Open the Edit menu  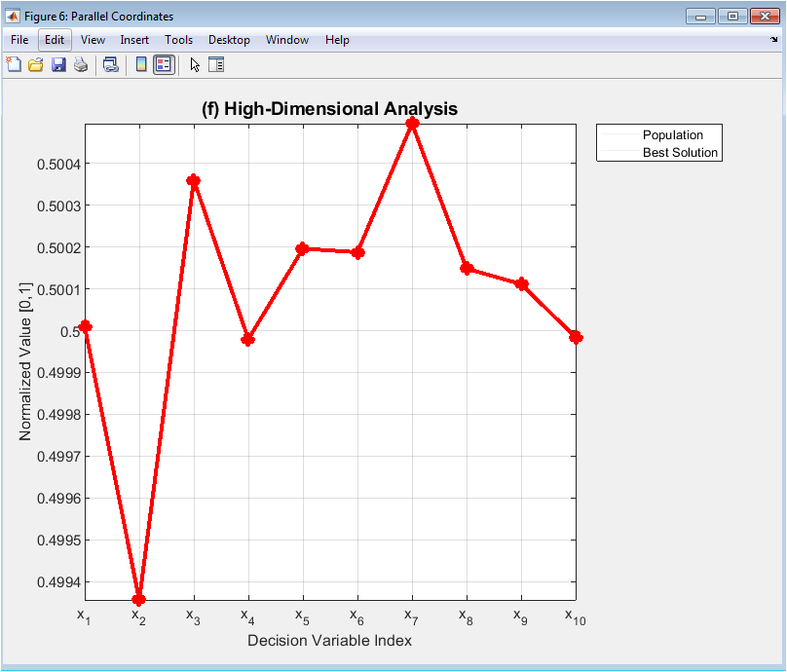[x=55, y=40]
